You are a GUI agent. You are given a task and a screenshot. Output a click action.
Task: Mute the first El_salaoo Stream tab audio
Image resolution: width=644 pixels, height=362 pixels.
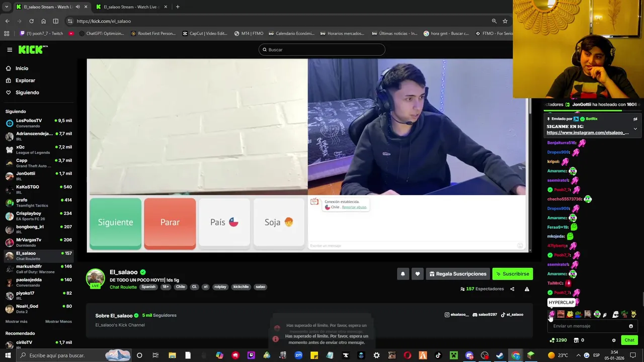click(x=77, y=7)
